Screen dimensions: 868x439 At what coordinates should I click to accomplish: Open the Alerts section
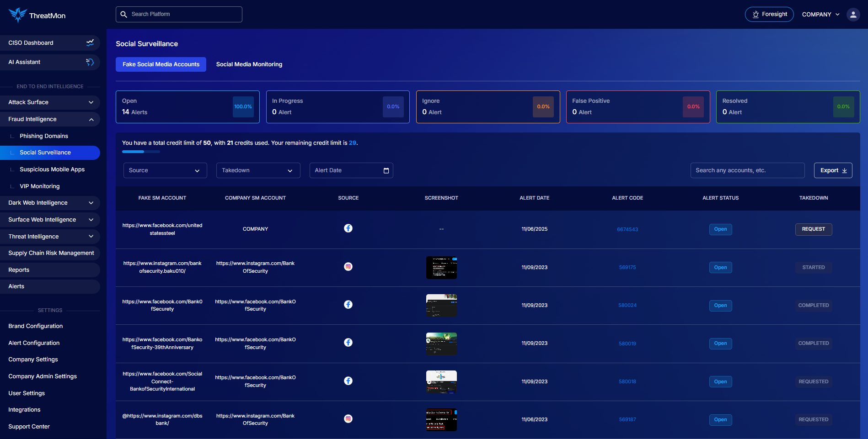(50, 286)
